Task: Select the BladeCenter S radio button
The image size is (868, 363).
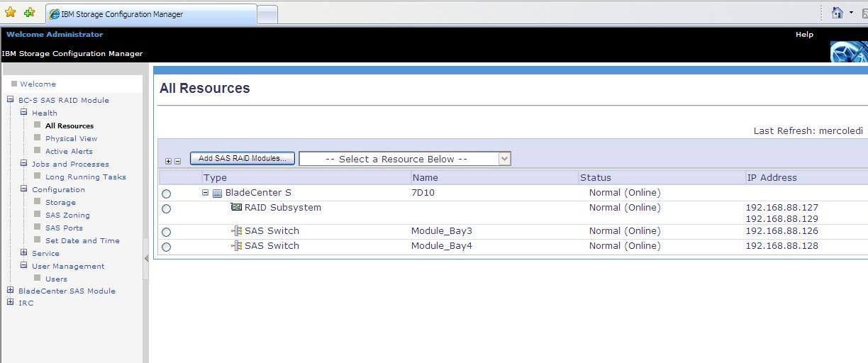Action: (167, 194)
